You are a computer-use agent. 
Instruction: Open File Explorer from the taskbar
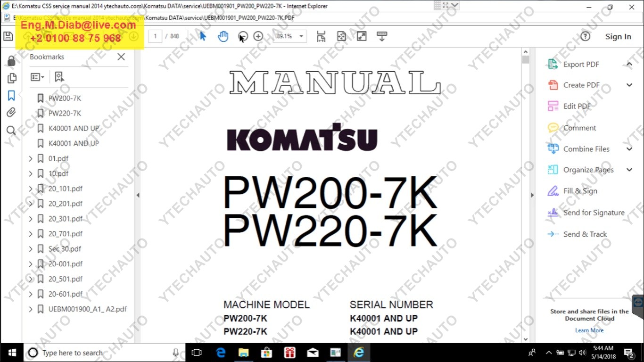point(243,353)
